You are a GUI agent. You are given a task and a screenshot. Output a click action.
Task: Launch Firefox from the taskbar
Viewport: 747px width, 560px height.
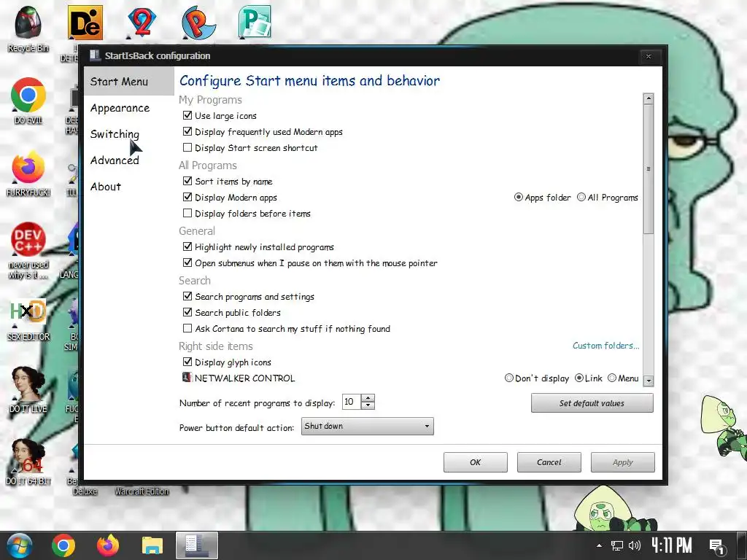tap(108, 545)
